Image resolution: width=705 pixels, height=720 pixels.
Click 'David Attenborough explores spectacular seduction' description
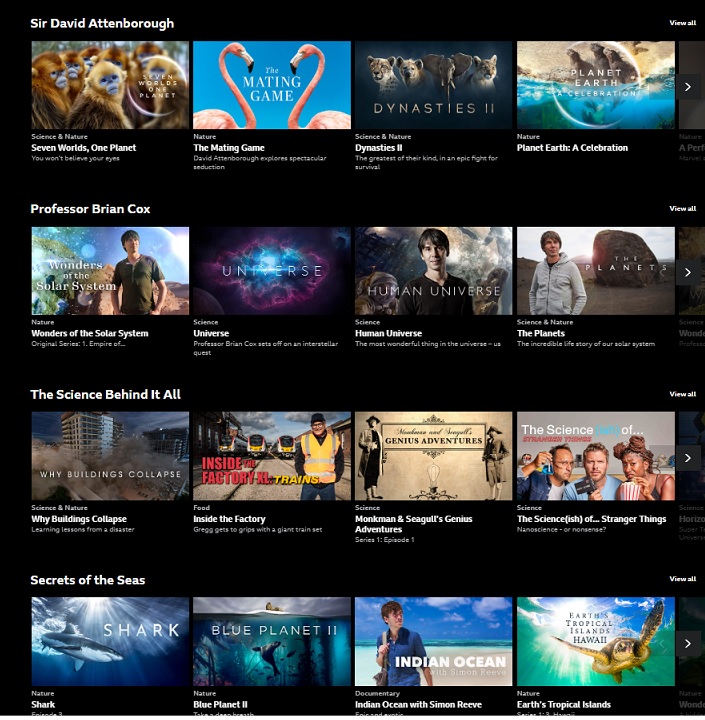click(x=260, y=163)
